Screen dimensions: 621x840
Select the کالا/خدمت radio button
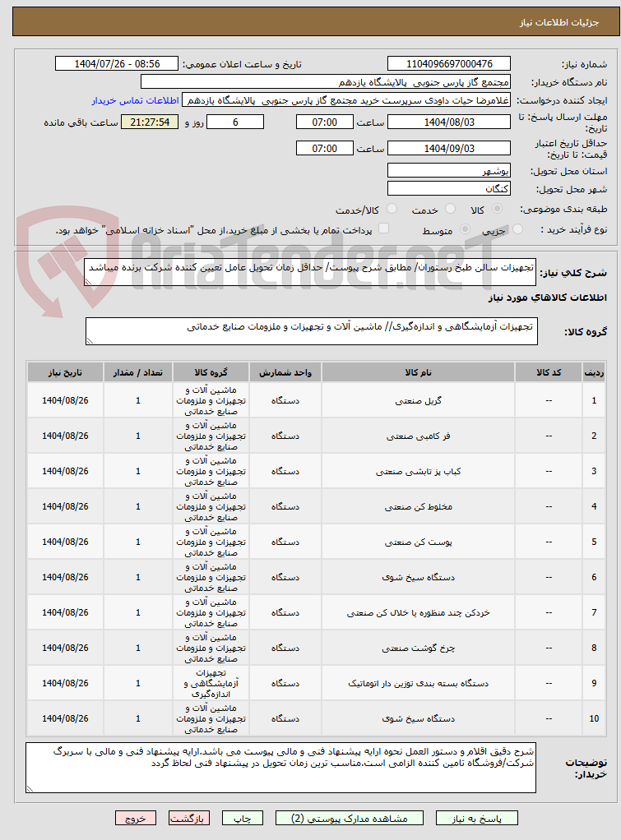pyautogui.click(x=392, y=209)
